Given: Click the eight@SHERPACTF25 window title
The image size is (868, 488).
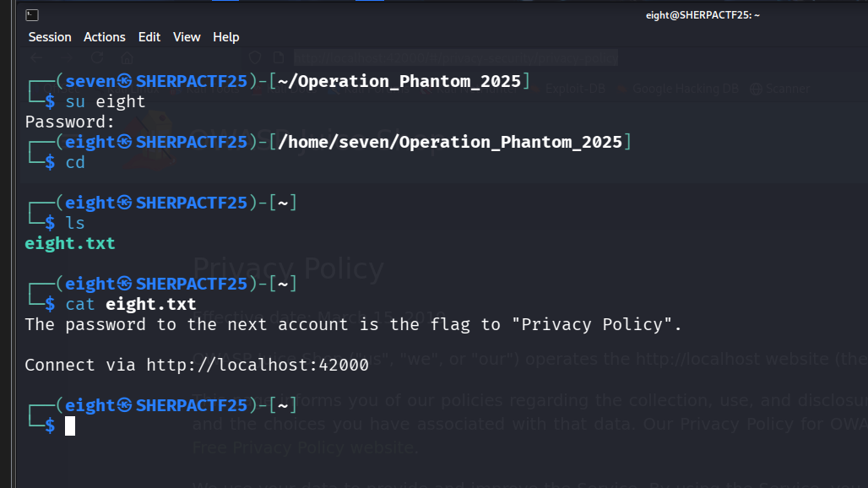Looking at the screenshot, I should (x=702, y=15).
